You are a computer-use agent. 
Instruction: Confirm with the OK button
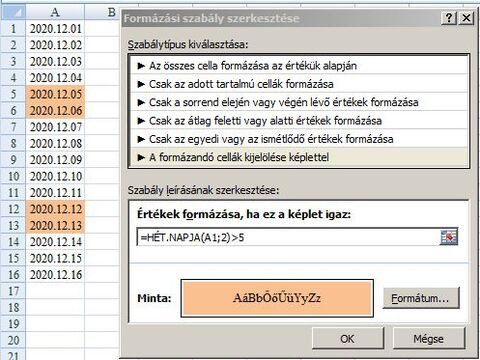(348, 339)
